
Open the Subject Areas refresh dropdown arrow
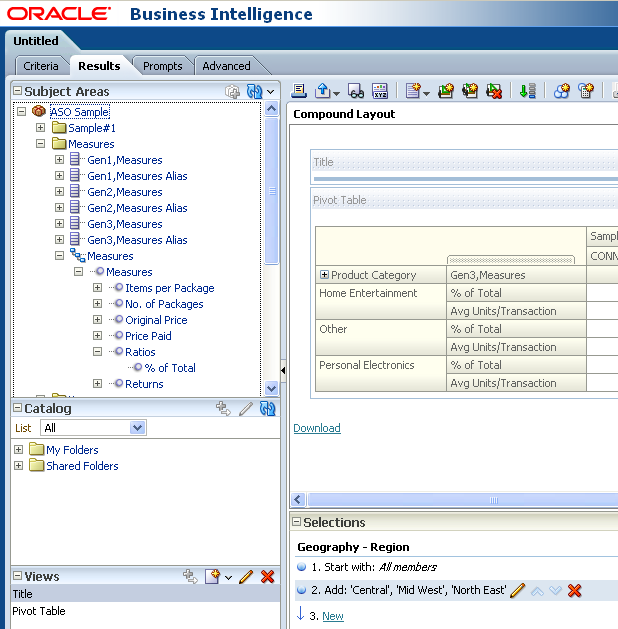271,92
